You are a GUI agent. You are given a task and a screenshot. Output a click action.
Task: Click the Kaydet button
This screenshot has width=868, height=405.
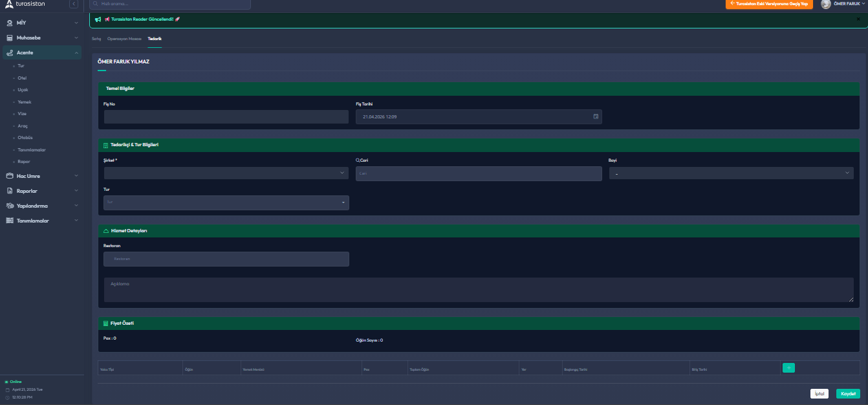tap(847, 393)
